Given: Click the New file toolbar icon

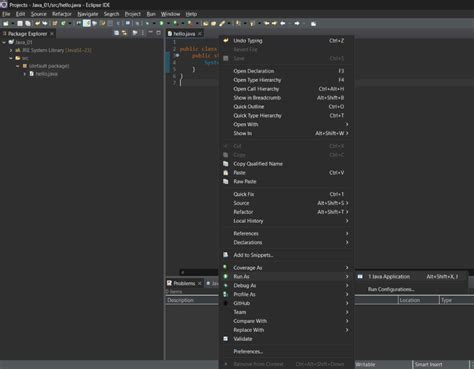Looking at the screenshot, I should (6, 23).
